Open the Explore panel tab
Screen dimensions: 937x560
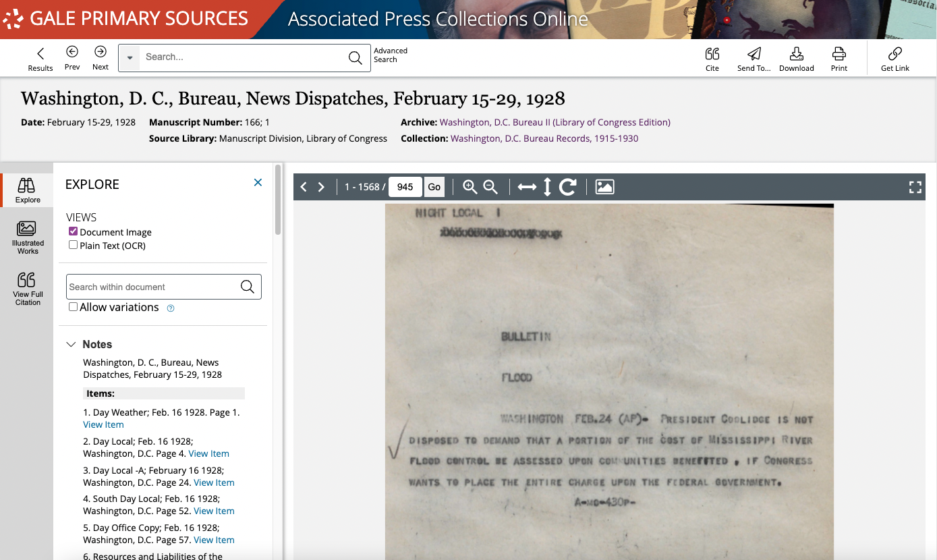(27, 190)
